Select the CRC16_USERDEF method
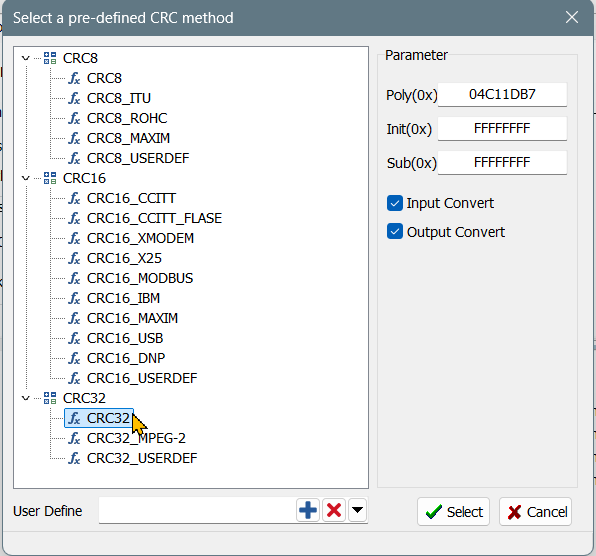This screenshot has height=556, width=596. pos(142,378)
